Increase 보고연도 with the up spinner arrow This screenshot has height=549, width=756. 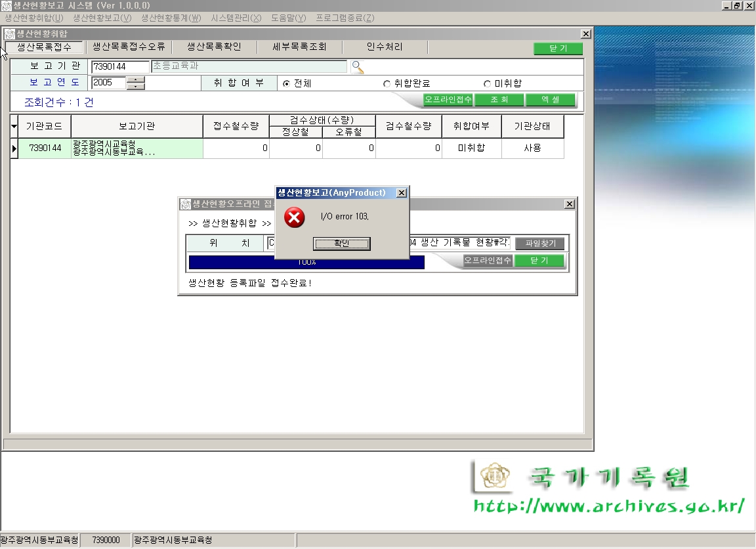click(x=135, y=80)
